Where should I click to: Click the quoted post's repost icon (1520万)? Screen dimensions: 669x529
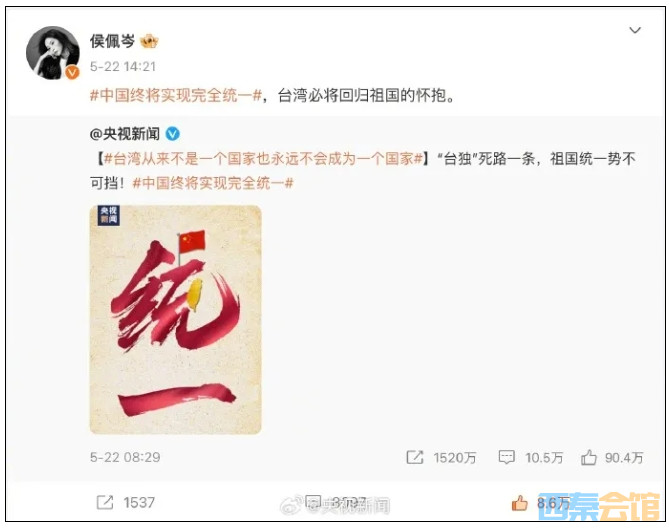(x=415, y=457)
